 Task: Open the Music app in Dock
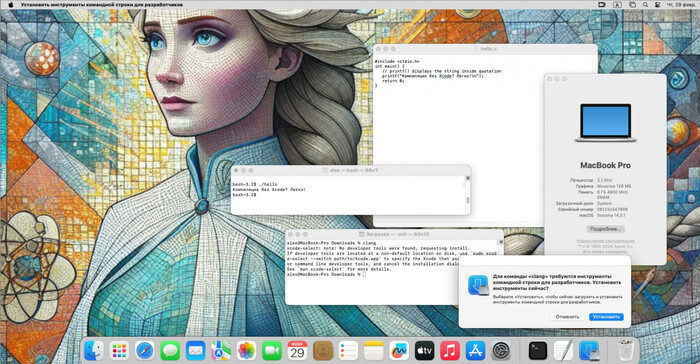pyautogui.click(x=450, y=351)
